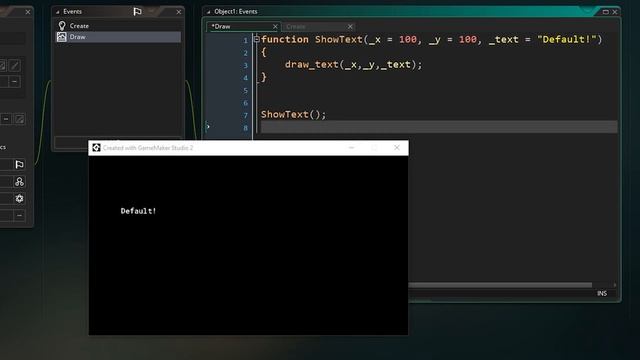640x360 pixels.
Task: Close the object panel on far left
Action: [x=28, y=12]
